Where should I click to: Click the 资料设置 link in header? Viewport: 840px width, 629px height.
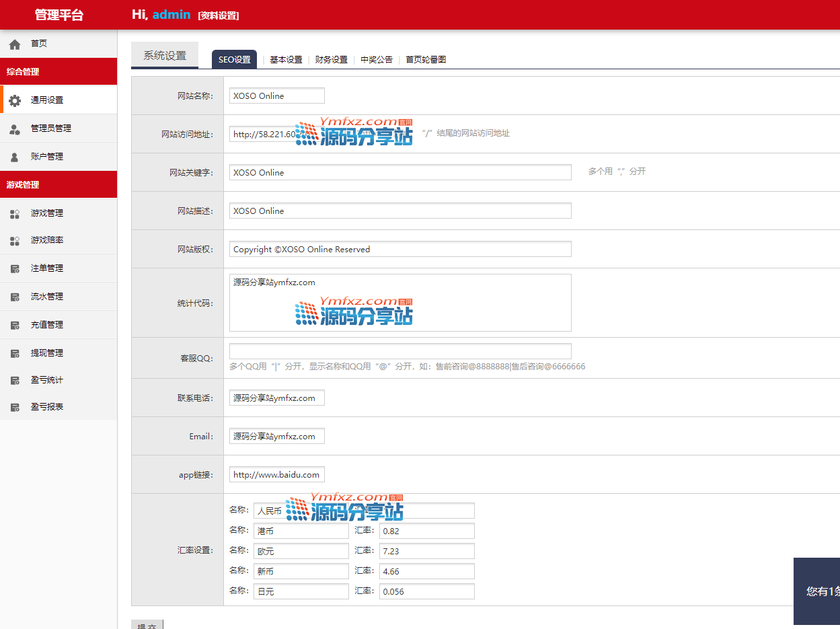(x=219, y=15)
